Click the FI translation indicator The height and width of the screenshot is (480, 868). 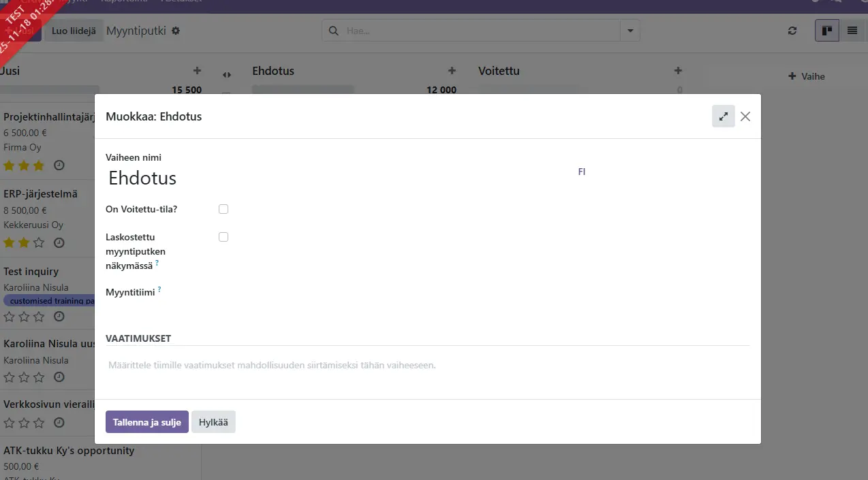click(x=582, y=172)
